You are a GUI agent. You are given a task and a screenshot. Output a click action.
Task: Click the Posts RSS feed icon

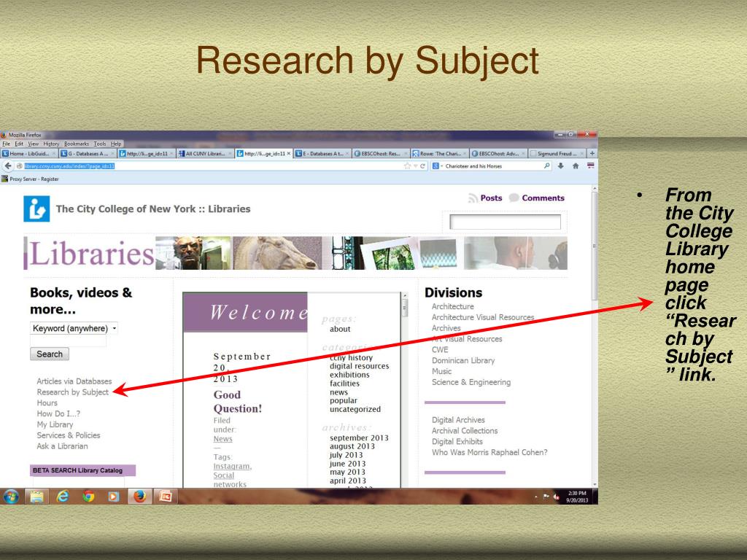coord(473,198)
